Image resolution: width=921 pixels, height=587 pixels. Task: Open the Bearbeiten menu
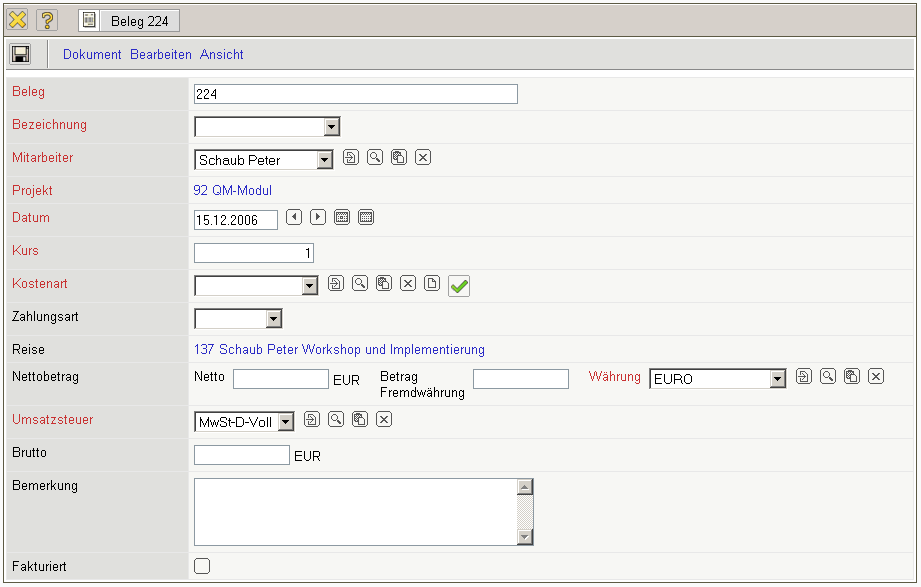(161, 55)
